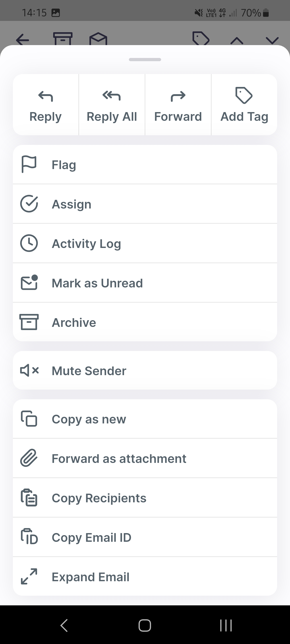The width and height of the screenshot is (290, 644).
Task: Choose Reply All in the action sheet
Action: pyautogui.click(x=112, y=105)
